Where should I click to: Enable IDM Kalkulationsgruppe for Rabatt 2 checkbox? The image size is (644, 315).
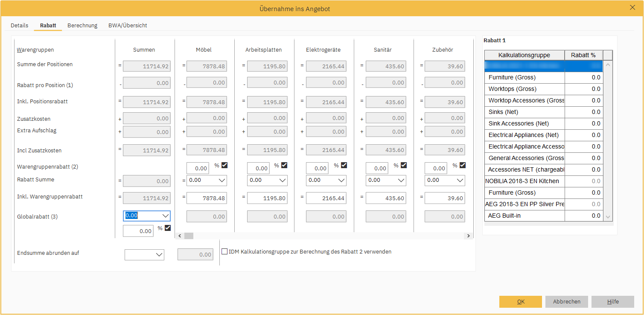224,252
